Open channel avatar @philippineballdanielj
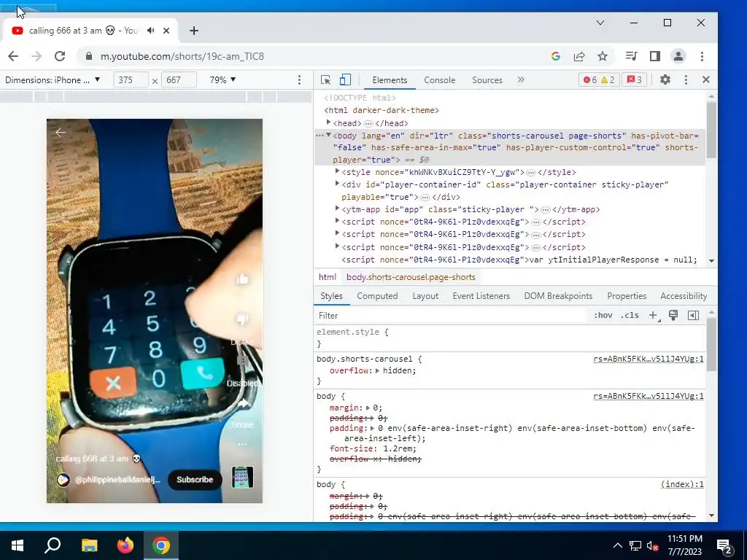Screen dimensions: 747x560 pyautogui.click(x=63, y=480)
